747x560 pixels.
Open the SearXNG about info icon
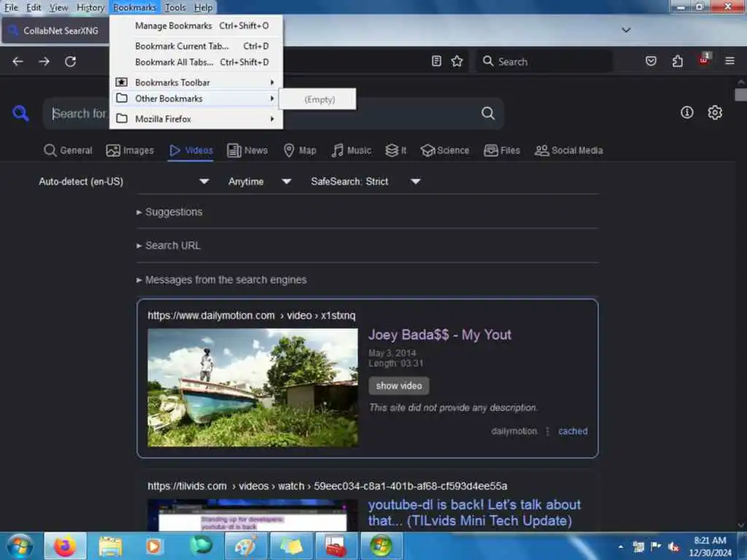tap(687, 112)
